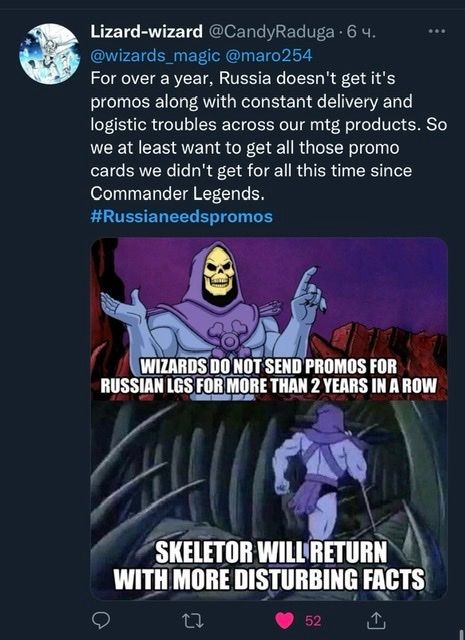
Task: Click the Lizard-wizard display name
Action: (147, 31)
